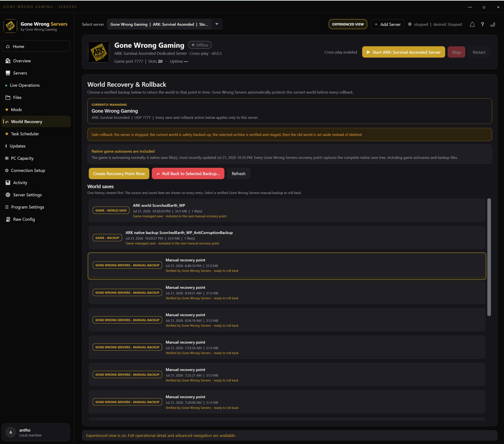This screenshot has height=444, width=504.
Task: Select the 7:25:21 AM manual recovery point
Action: (287, 375)
